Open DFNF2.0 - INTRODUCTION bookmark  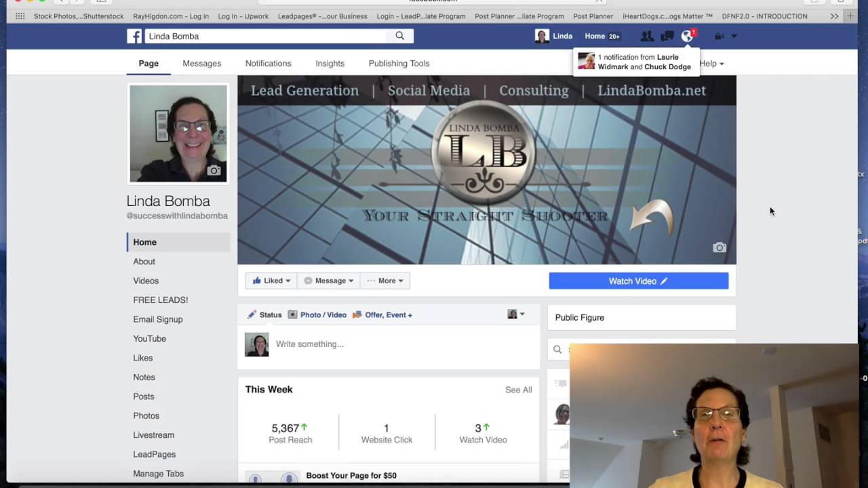[x=764, y=16]
